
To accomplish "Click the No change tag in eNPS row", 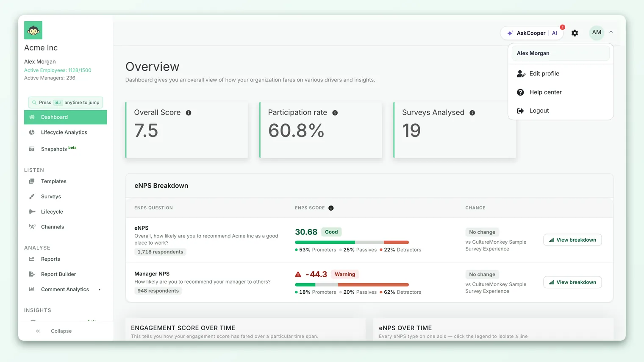I will (482, 232).
